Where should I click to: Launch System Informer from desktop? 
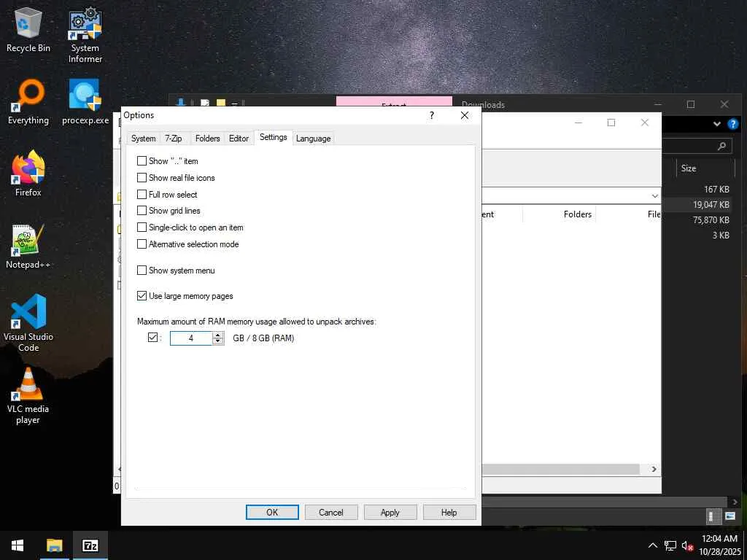click(x=85, y=34)
